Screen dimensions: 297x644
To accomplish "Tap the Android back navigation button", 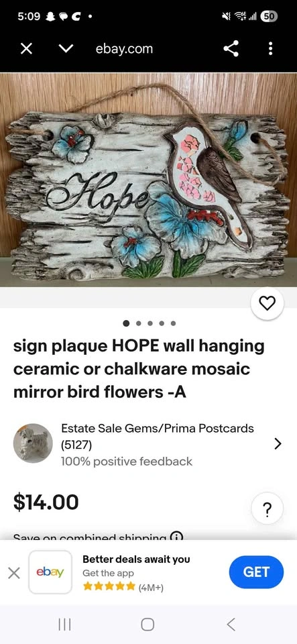I will (x=231, y=625).
